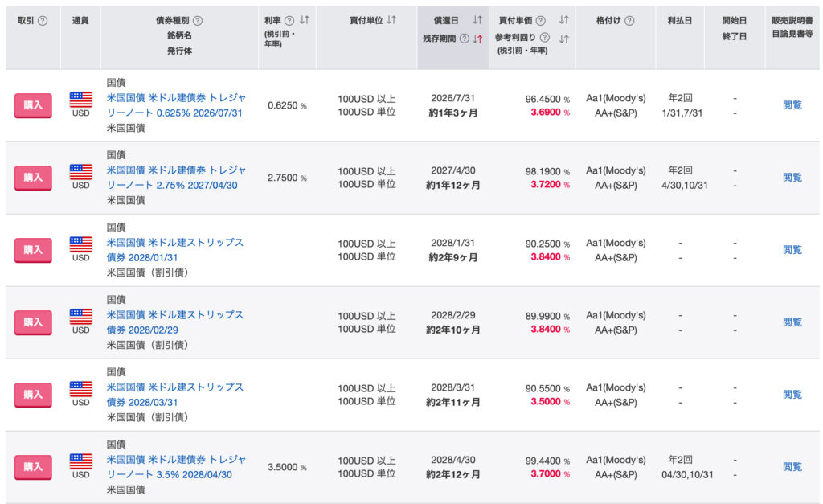The image size is (823, 504).
Task: Sort the list by 買付単価 arrows
Action: coord(564,20)
